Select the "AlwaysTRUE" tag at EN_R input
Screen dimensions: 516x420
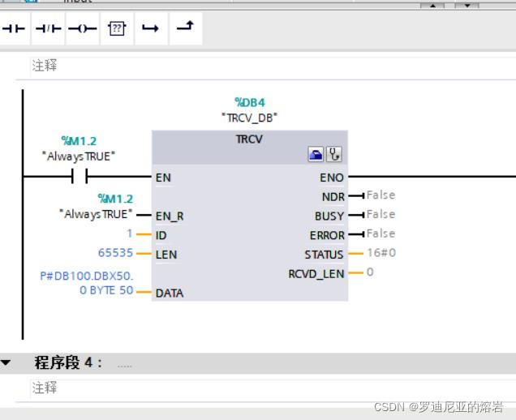click(96, 214)
